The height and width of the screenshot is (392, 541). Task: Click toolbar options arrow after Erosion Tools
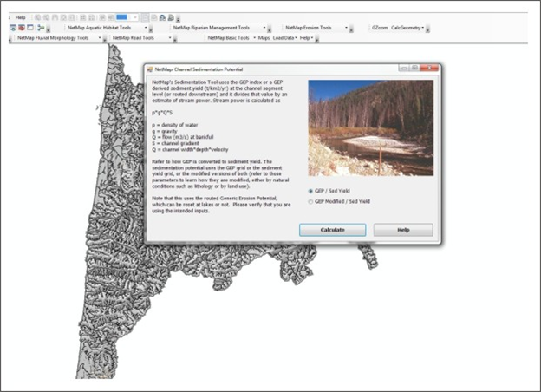pyautogui.click(x=351, y=30)
